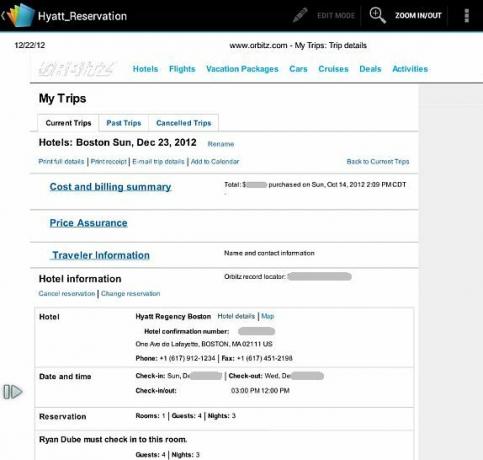This screenshot has width=483, height=460.
Task: Switch to the Past Trips tab
Action: [124, 123]
